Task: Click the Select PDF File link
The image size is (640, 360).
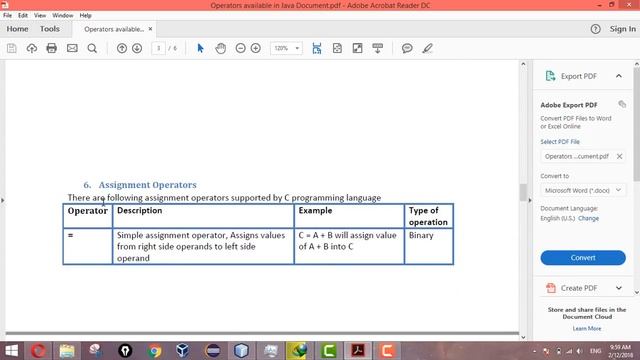Action: pyautogui.click(x=560, y=142)
